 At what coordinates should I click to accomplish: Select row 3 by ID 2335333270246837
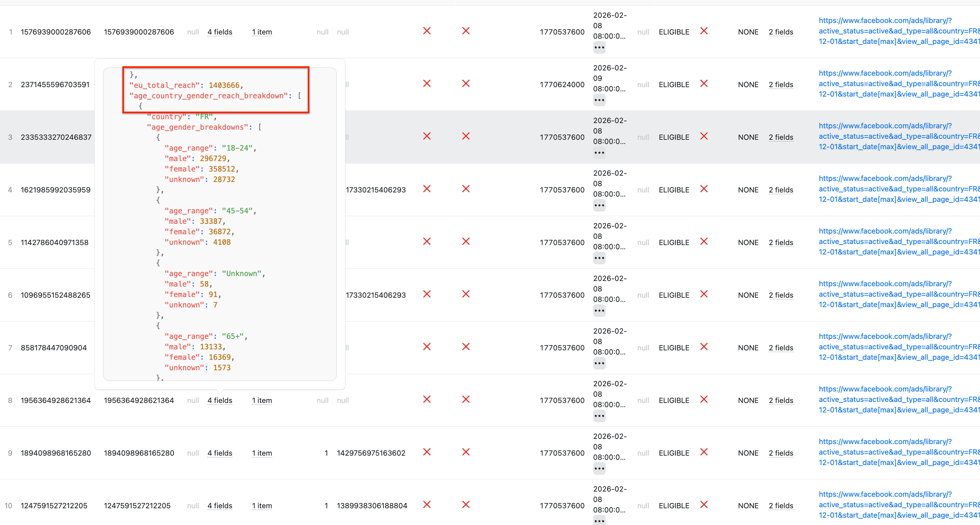point(56,137)
